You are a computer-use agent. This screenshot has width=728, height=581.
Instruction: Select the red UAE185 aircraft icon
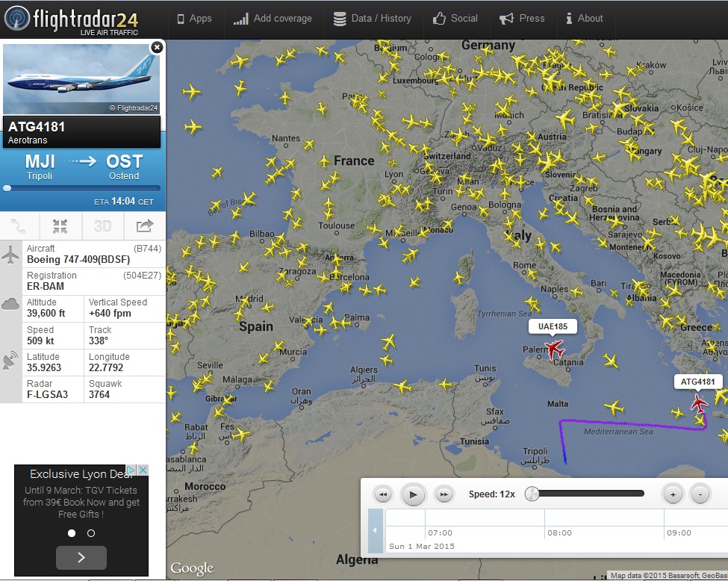tap(554, 348)
